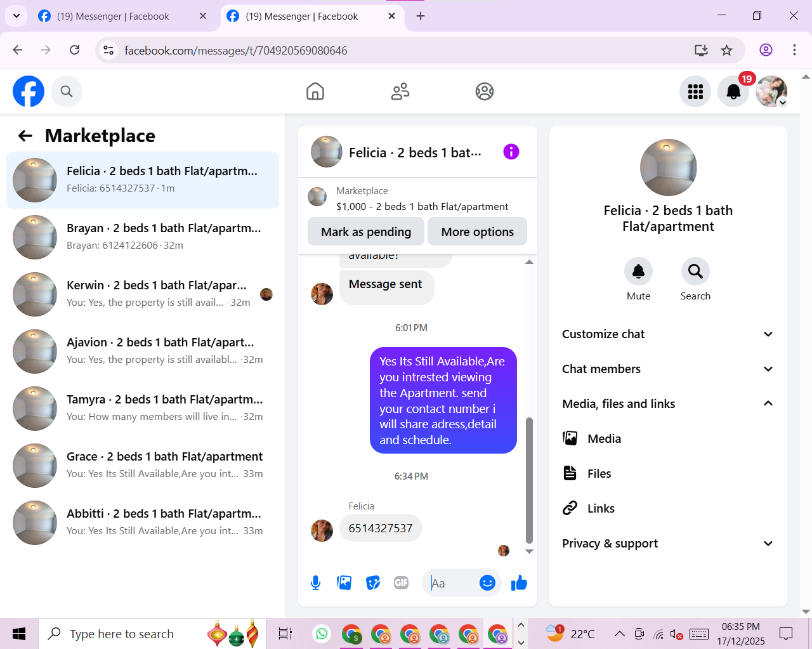Open the Ajavion conversation
This screenshot has width=812, height=649.
143,351
